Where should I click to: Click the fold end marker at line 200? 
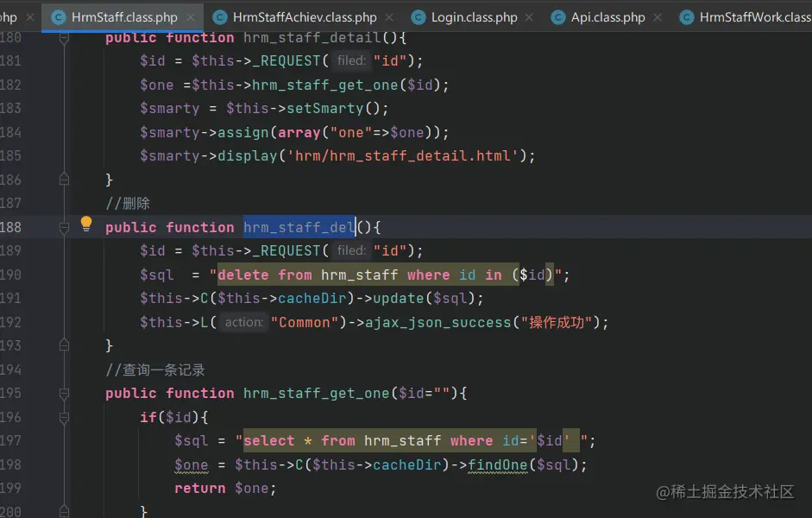pos(64,511)
